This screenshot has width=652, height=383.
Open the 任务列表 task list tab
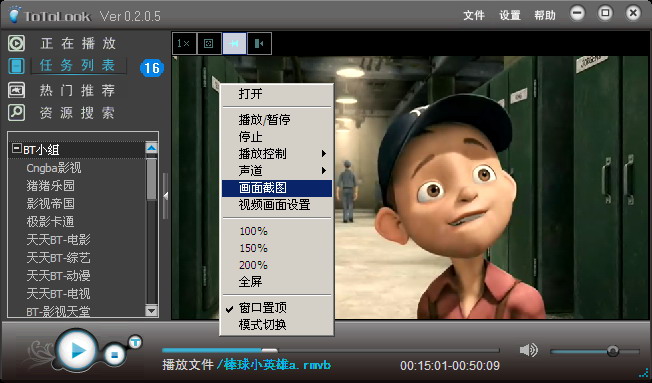(x=78, y=65)
